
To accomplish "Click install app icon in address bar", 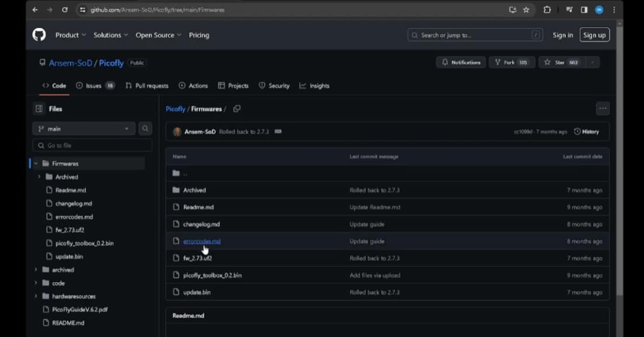I will point(513,10).
